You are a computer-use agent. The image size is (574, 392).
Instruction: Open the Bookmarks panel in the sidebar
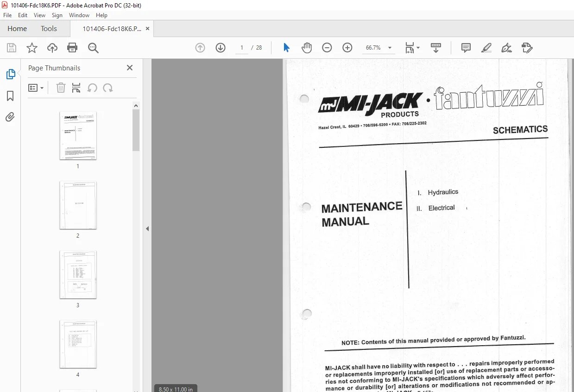(x=10, y=96)
